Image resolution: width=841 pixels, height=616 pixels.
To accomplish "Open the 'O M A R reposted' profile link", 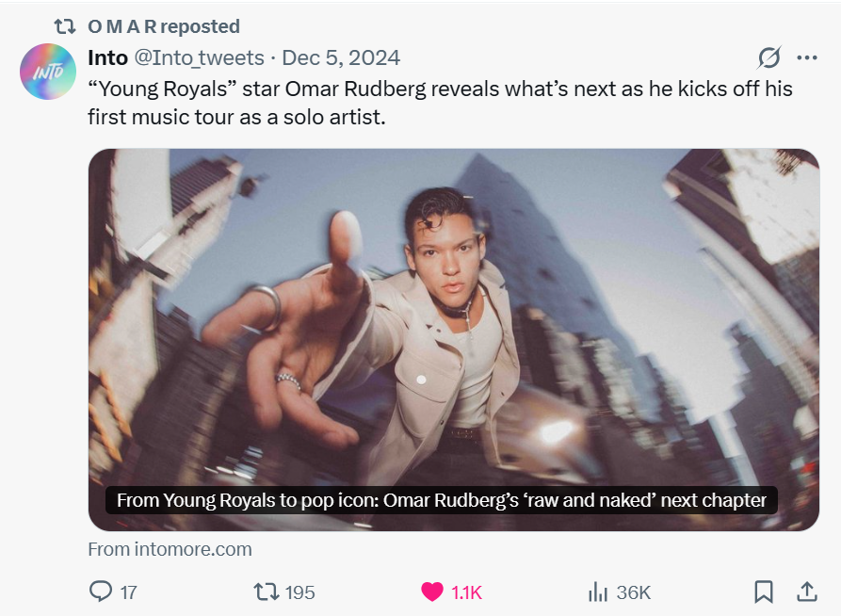I will [x=164, y=26].
